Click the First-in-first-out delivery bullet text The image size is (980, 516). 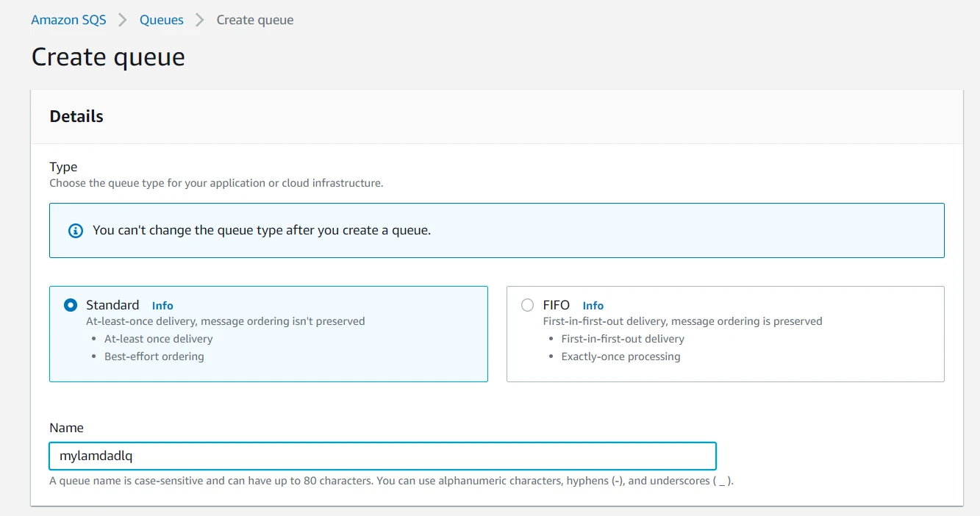(623, 339)
